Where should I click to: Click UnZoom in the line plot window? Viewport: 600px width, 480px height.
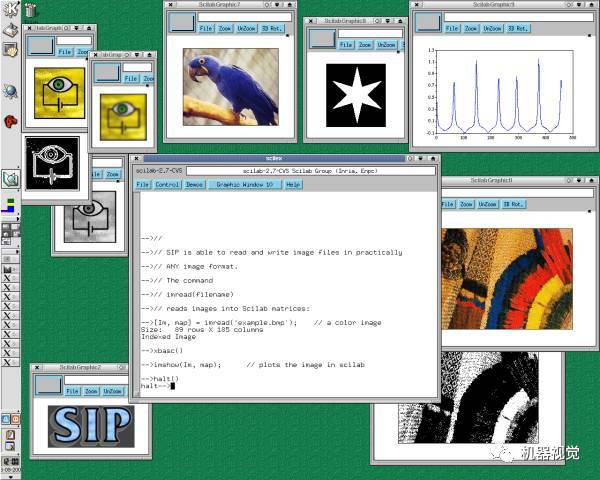[492, 29]
